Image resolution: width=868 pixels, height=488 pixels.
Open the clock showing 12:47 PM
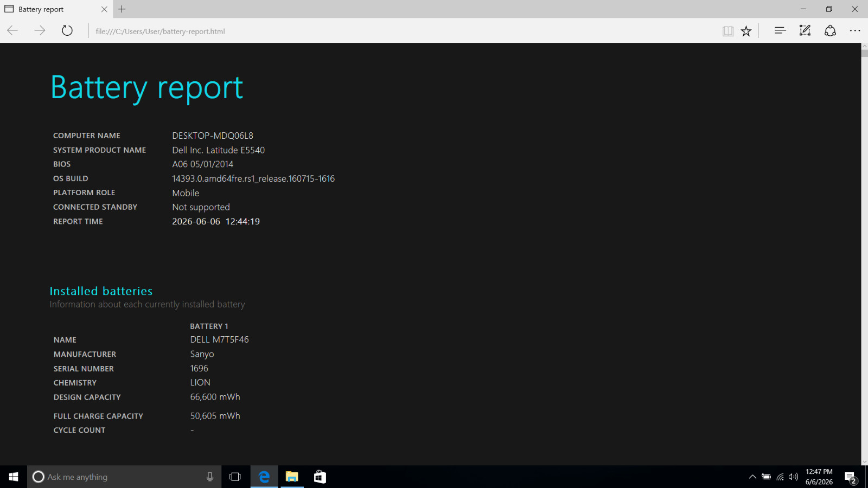pyautogui.click(x=819, y=477)
